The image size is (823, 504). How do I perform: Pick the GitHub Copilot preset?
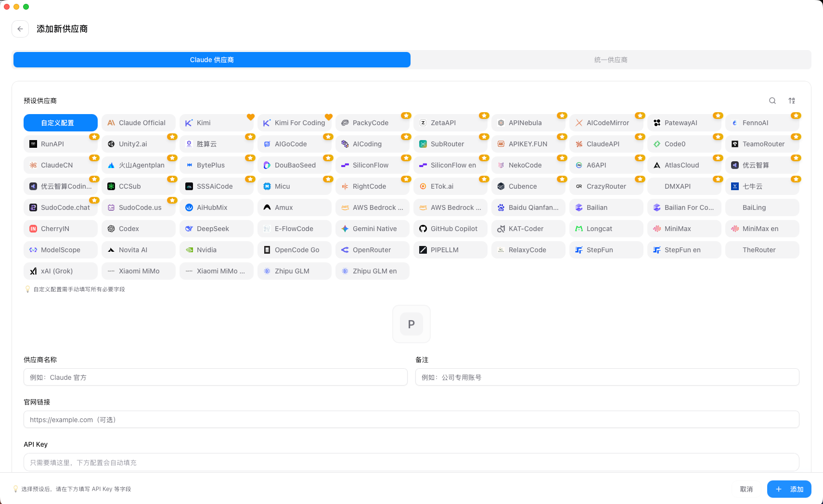point(450,229)
